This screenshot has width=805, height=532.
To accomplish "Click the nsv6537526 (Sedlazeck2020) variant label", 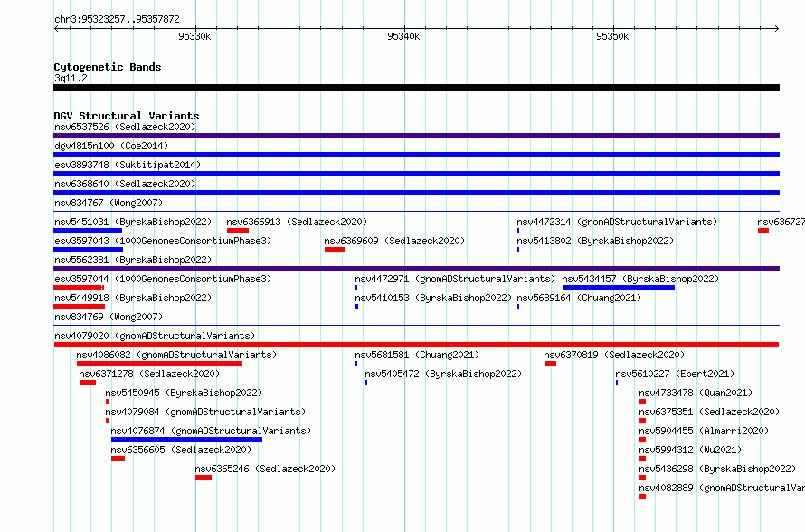I will 125,127.
